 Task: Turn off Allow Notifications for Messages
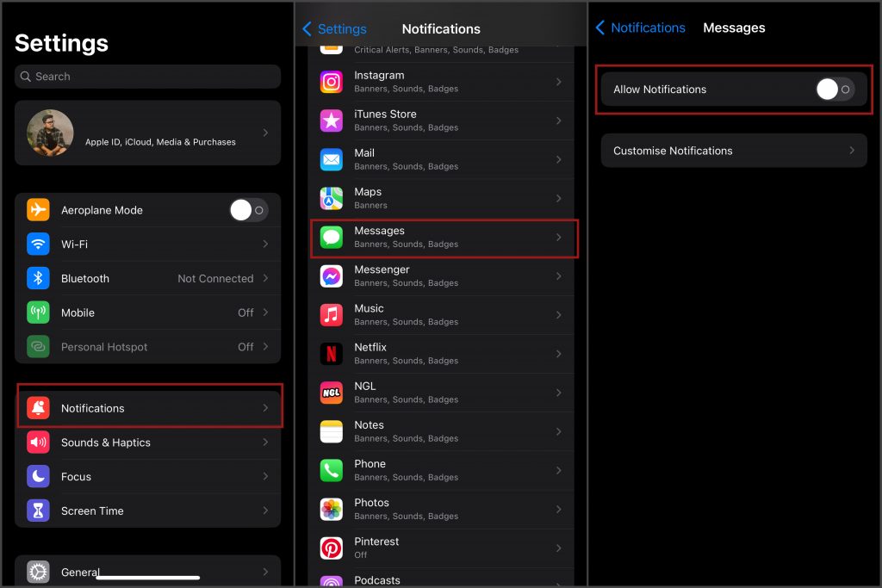pos(834,89)
